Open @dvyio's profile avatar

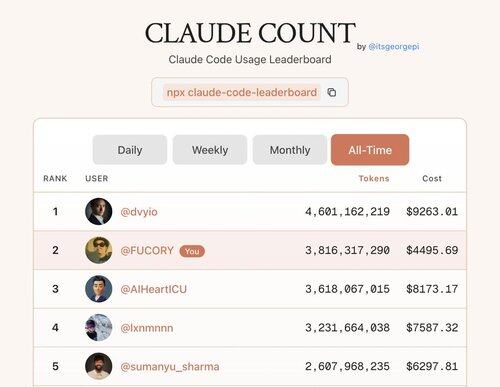(99, 211)
